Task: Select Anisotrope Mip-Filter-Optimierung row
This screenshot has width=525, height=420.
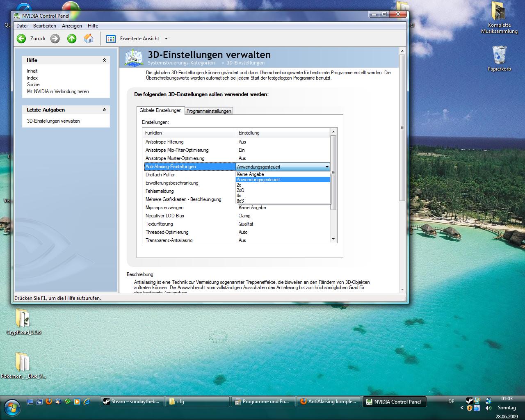Action: pos(236,150)
